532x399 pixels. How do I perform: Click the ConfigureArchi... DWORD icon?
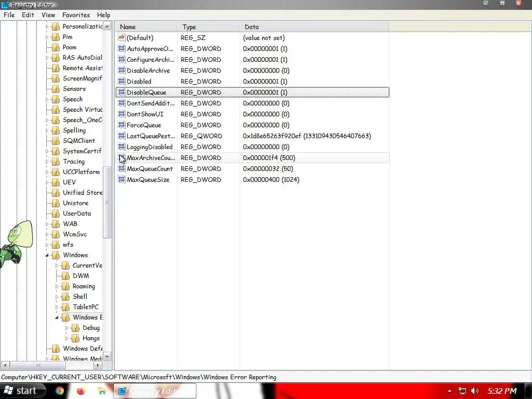(x=122, y=59)
